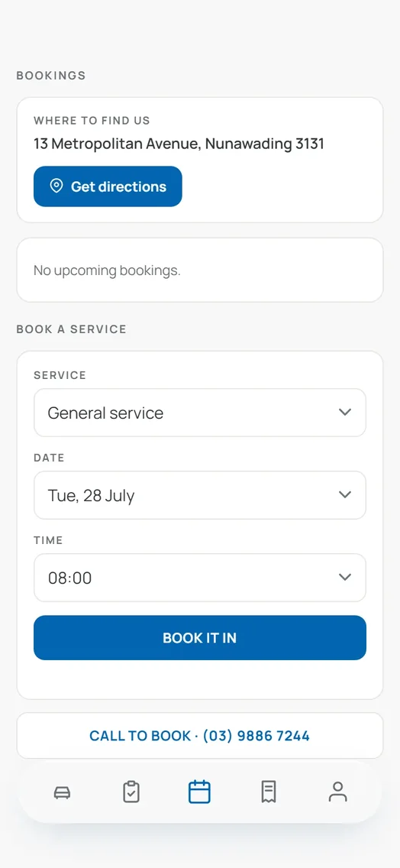The image size is (400, 868).
Task: Tap the map pin icon
Action: 56,186
